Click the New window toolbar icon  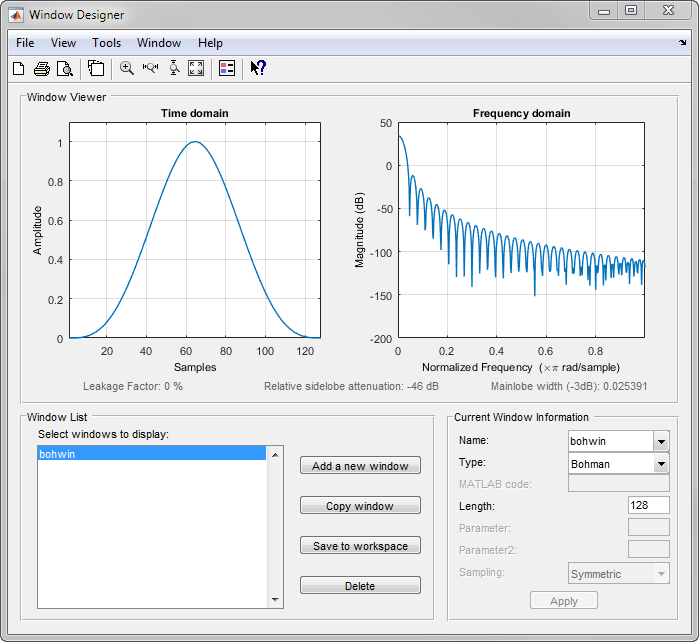coord(18,68)
